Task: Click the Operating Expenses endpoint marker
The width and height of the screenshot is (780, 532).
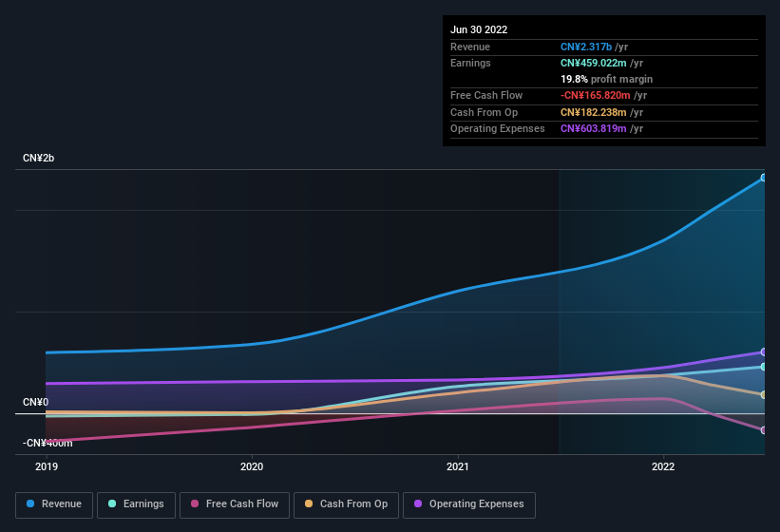Action: (763, 352)
